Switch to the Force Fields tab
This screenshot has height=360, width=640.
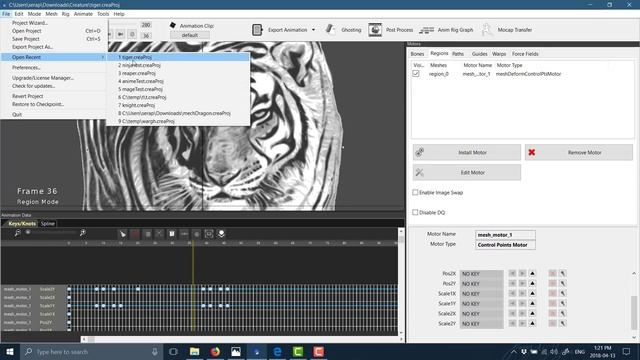click(525, 54)
